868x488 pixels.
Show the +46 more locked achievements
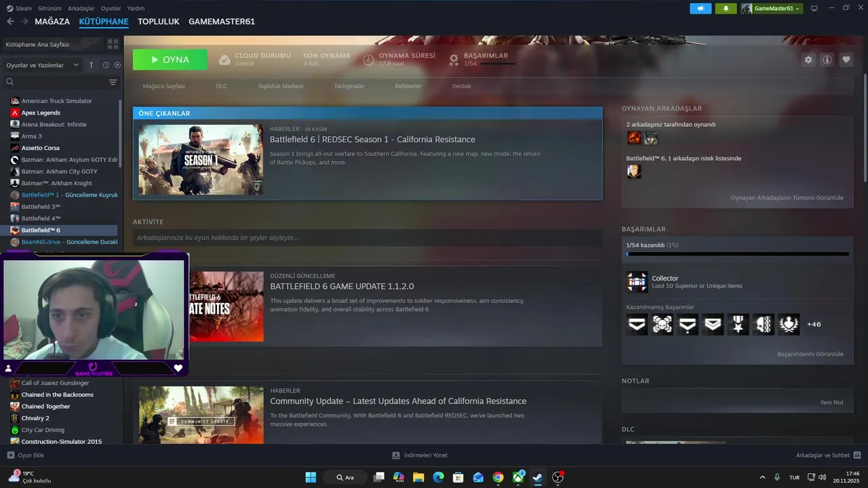[x=814, y=325]
